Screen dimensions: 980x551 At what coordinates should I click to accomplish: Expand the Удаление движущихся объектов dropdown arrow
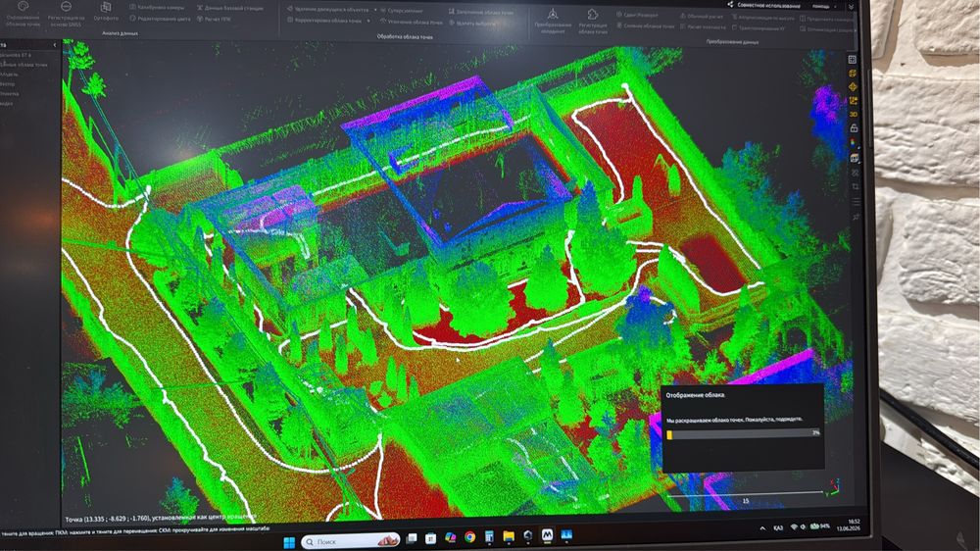point(375,11)
